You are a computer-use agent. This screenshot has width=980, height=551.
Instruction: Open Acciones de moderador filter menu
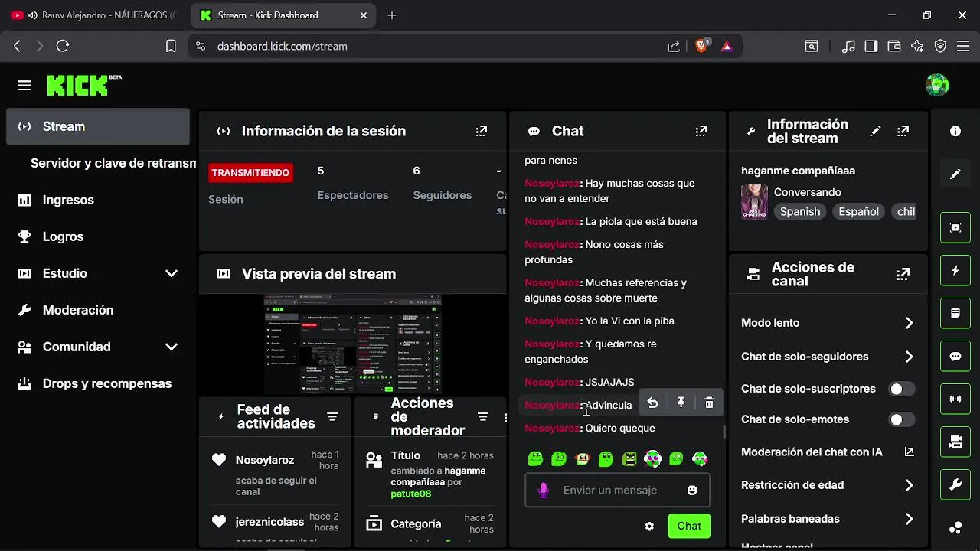tap(483, 417)
